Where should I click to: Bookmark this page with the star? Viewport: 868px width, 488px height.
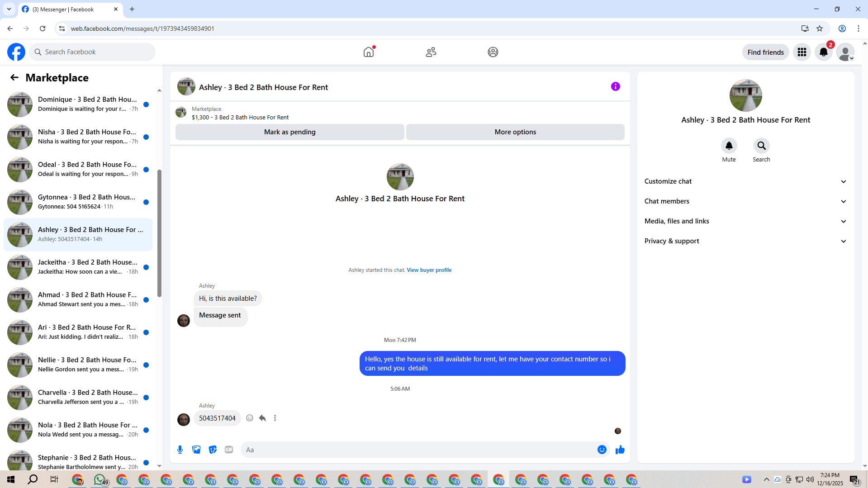(820, 28)
